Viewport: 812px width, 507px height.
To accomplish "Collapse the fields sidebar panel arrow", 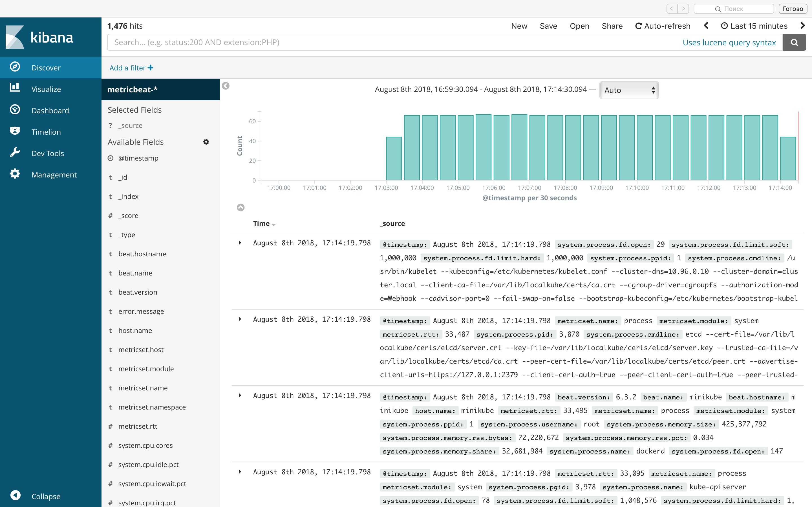I will click(226, 86).
